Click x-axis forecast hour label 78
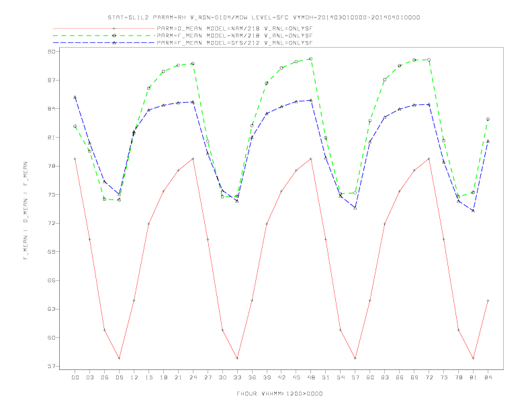 [x=459, y=377]
